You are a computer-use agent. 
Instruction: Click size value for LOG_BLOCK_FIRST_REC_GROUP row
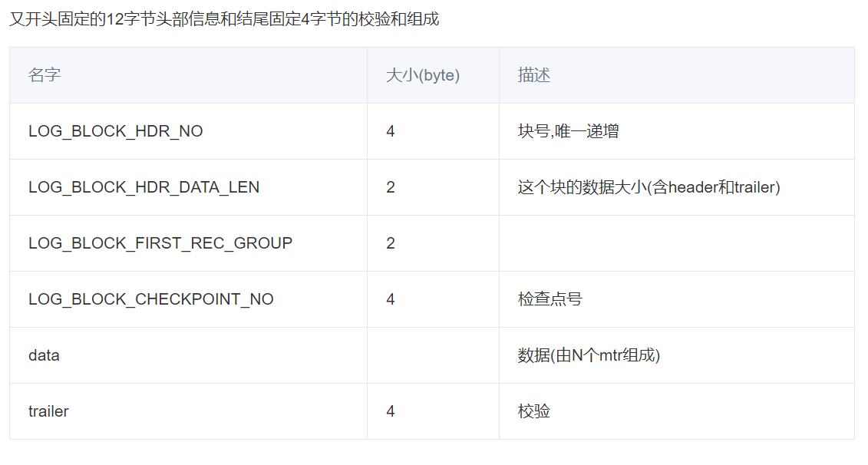click(391, 243)
